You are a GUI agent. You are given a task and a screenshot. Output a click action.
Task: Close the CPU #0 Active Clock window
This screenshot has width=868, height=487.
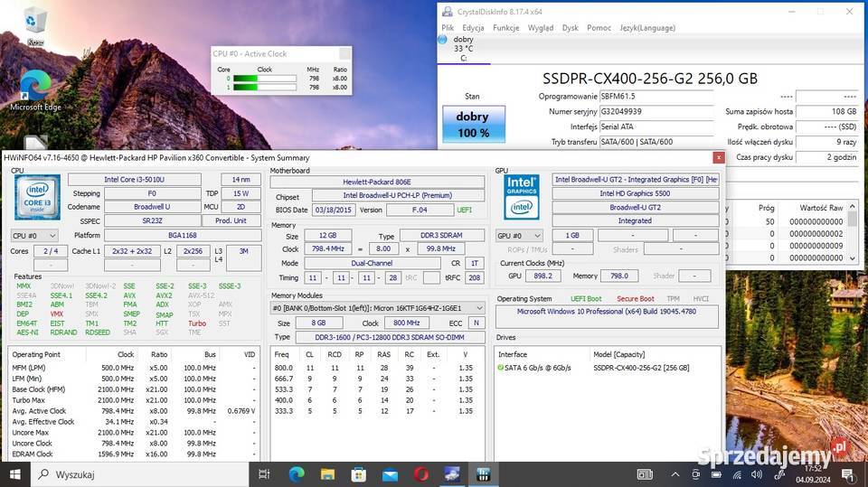[x=344, y=53]
